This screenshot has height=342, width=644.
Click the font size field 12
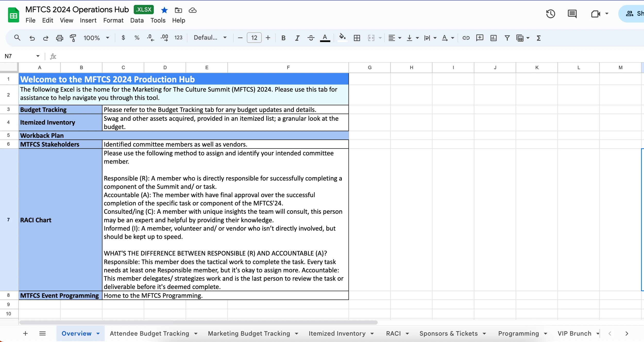[x=254, y=38]
